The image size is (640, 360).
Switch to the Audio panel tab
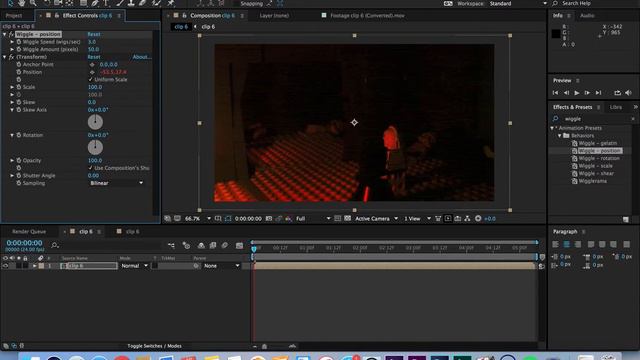pos(587,16)
